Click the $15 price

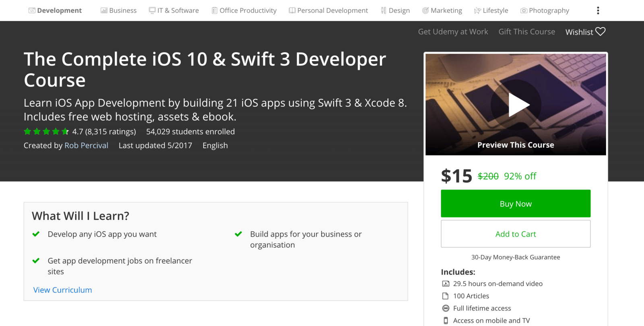click(x=456, y=176)
